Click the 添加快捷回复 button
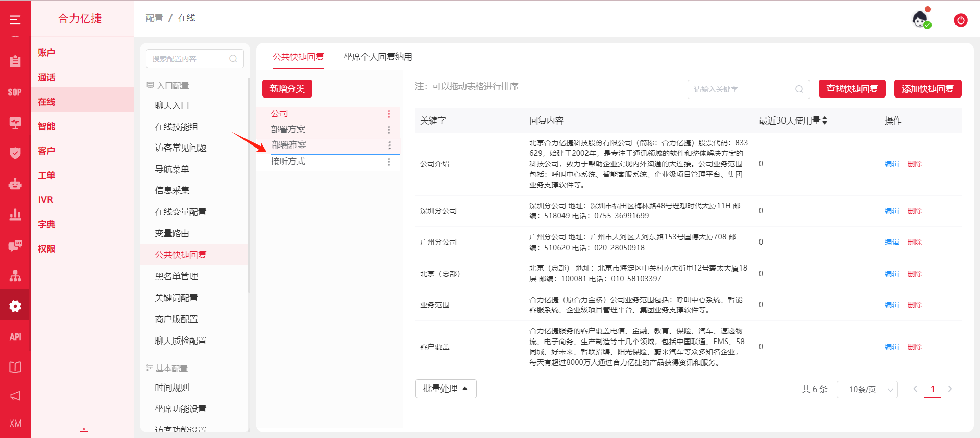980x438 pixels. click(927, 89)
